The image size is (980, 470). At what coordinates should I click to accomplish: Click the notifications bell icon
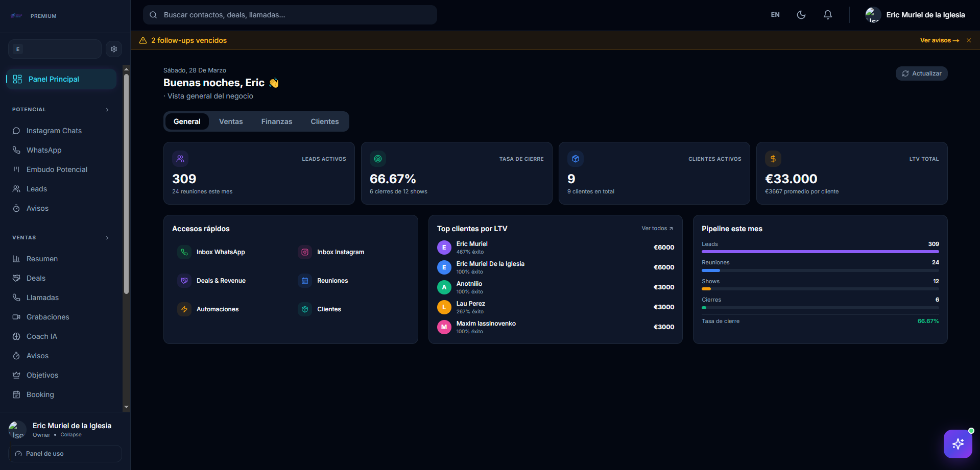pos(827,15)
